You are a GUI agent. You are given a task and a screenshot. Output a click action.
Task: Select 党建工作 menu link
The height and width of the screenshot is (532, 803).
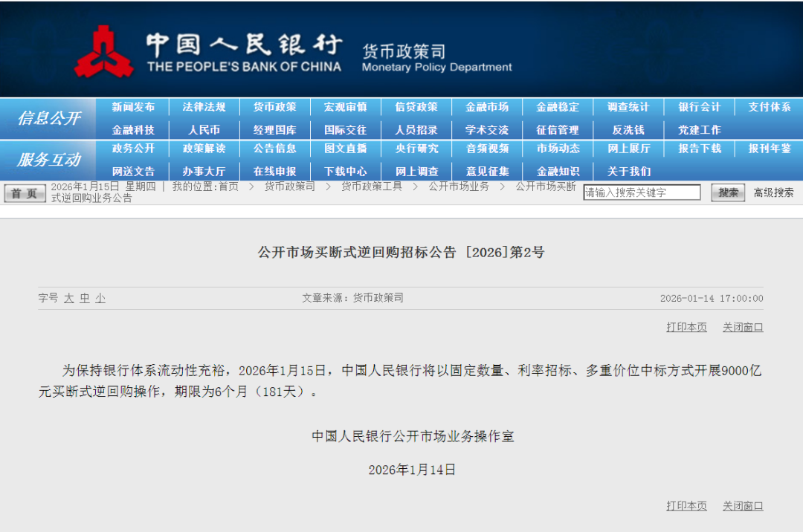[699, 130]
